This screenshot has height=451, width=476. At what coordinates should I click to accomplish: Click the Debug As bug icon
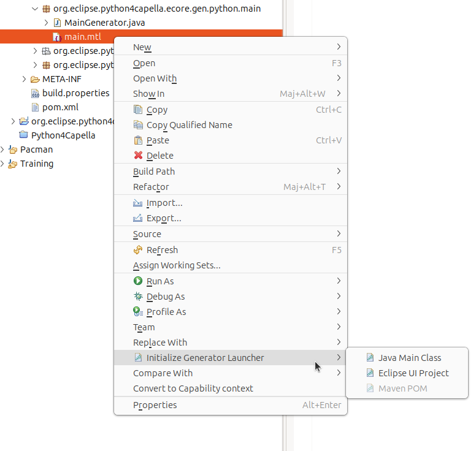coord(138,297)
